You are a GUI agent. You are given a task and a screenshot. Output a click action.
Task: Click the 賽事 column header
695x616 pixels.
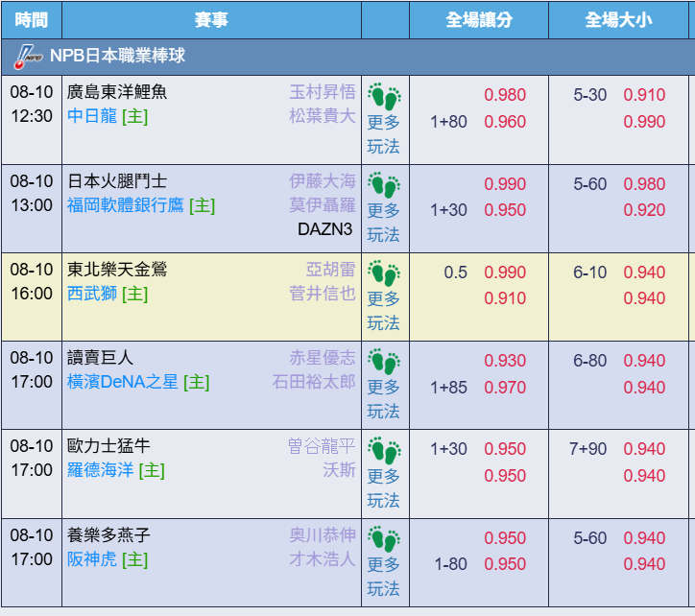211,19
